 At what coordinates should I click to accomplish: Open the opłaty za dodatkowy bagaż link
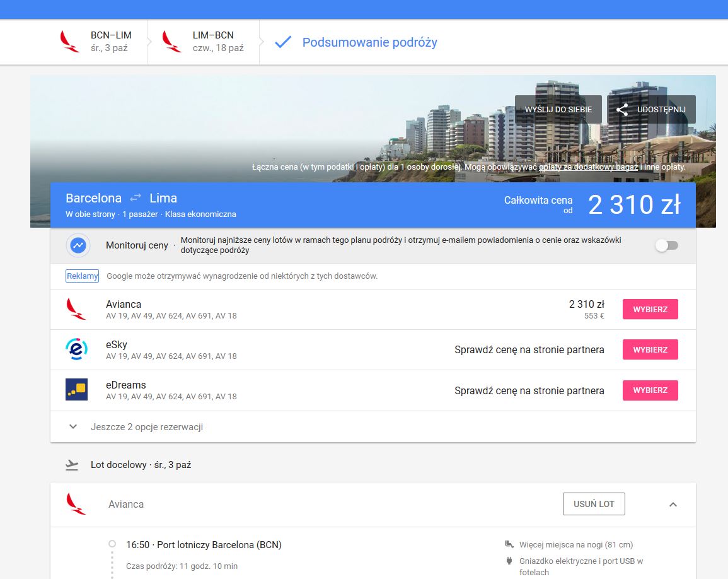588,167
